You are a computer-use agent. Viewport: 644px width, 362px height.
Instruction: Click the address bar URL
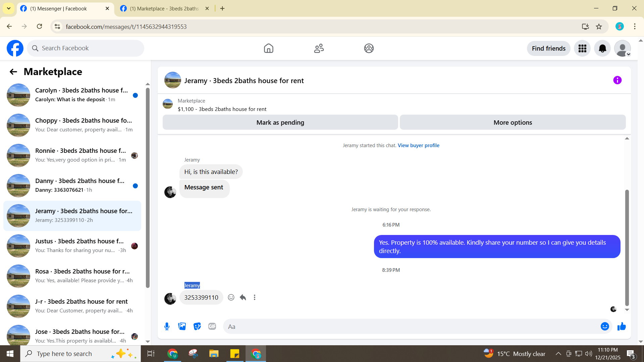click(x=126, y=27)
